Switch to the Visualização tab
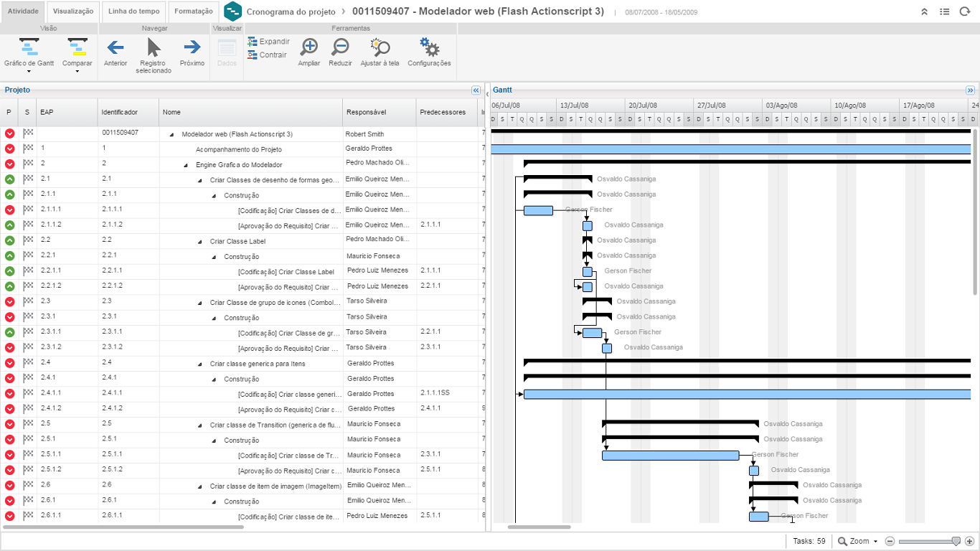 pyautogui.click(x=73, y=11)
